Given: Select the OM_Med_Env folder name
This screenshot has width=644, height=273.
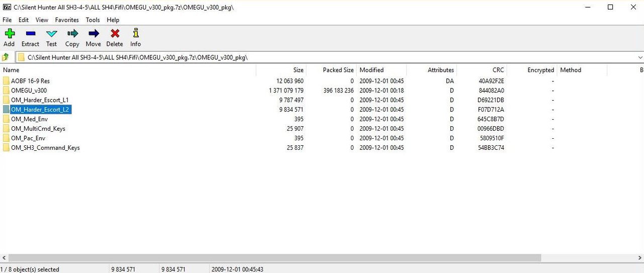Looking at the screenshot, I should tap(29, 119).
